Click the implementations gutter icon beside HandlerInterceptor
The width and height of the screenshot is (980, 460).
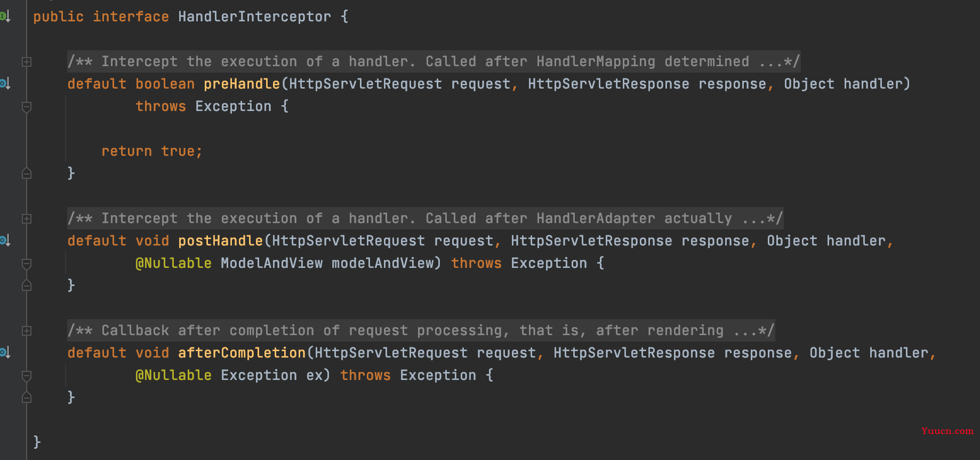pos(5,17)
